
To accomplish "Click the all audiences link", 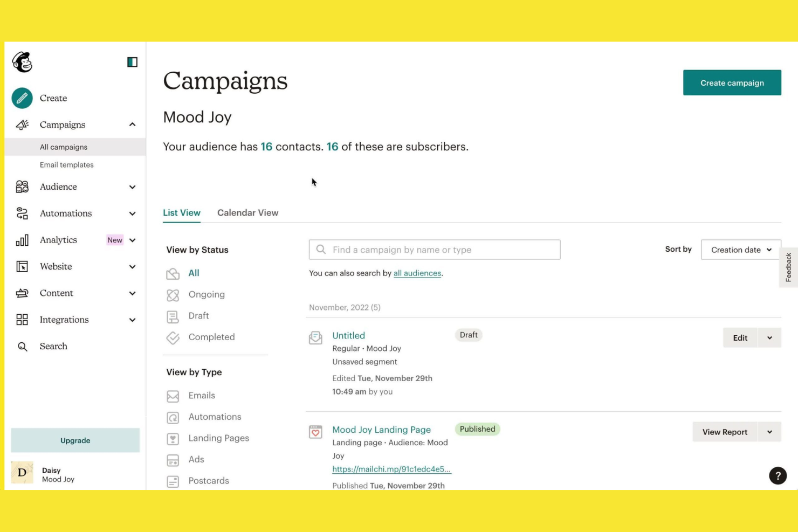I will coord(417,273).
